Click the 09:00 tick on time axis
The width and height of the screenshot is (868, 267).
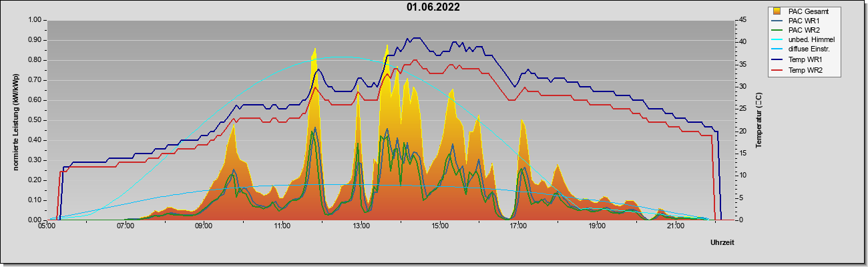click(x=204, y=226)
